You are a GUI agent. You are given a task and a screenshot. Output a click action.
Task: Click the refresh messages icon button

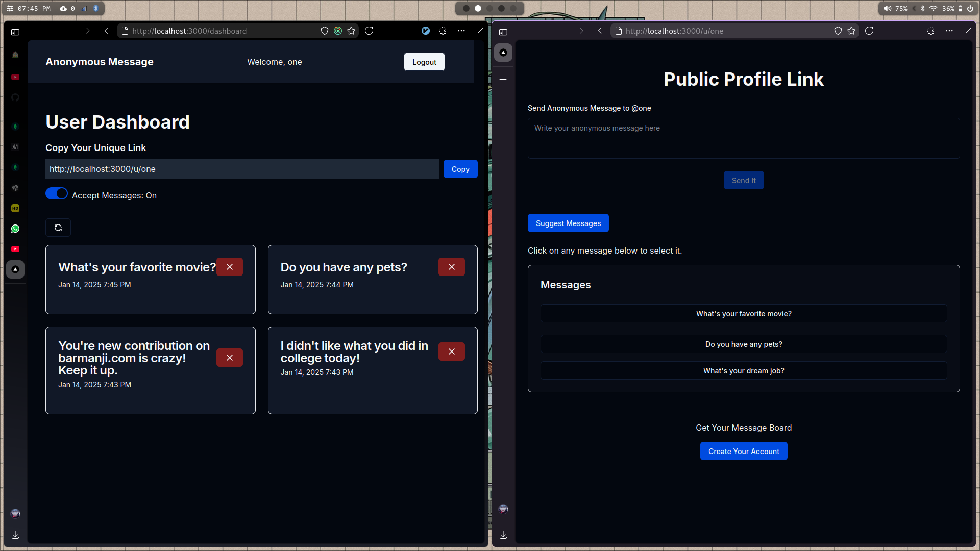tap(58, 228)
